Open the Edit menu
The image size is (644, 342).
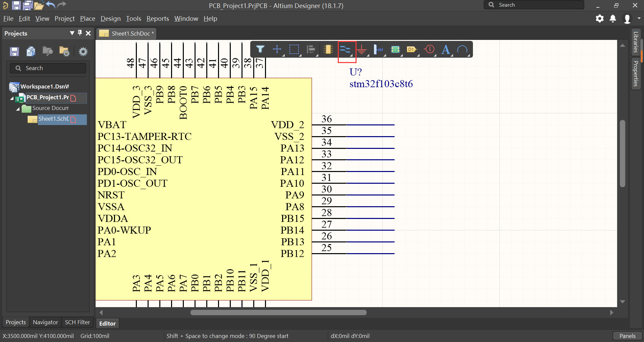pos(24,18)
